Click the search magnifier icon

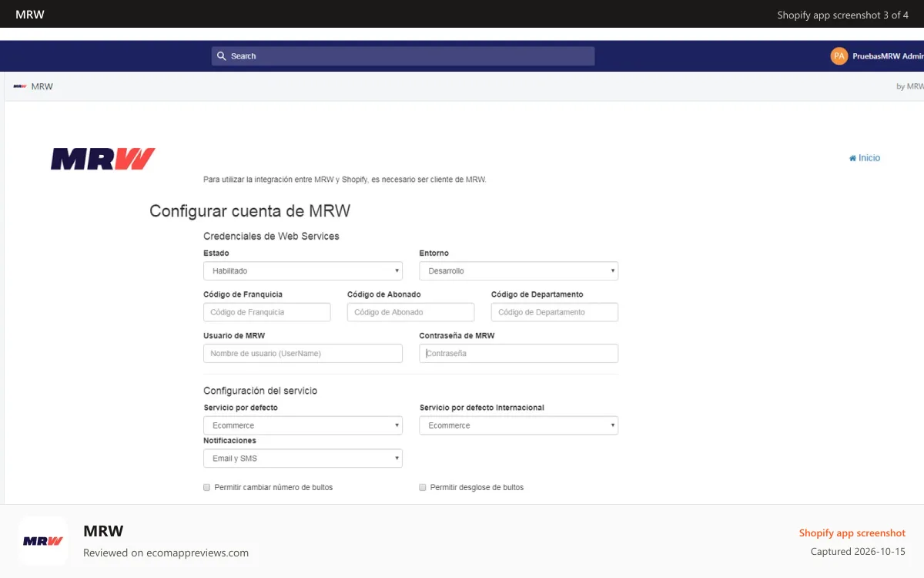point(222,56)
